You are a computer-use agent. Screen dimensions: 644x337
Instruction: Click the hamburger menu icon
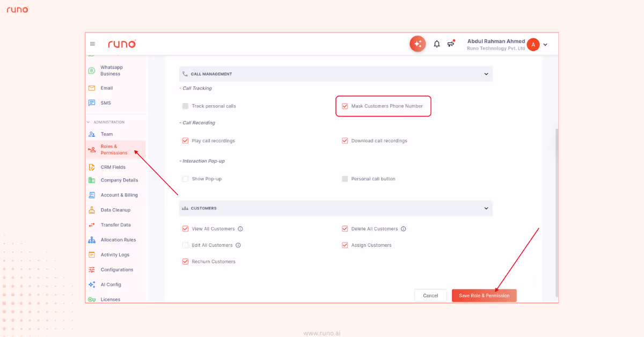tap(92, 44)
